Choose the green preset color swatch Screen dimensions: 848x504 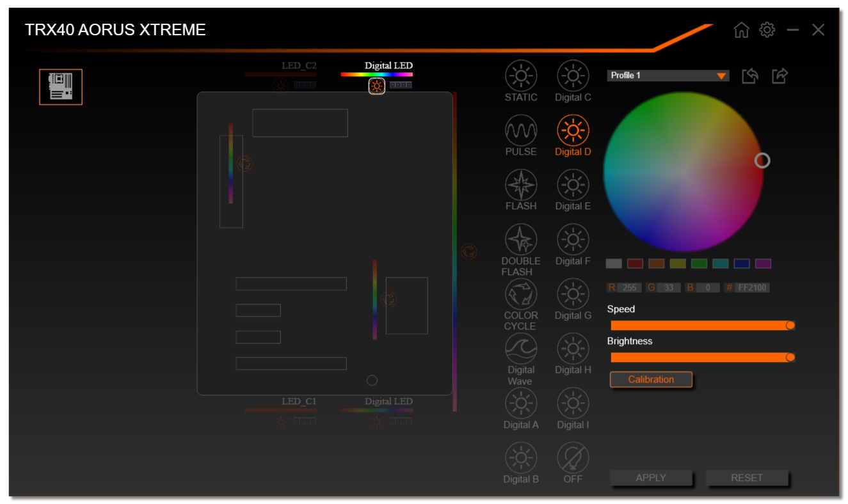tap(699, 264)
